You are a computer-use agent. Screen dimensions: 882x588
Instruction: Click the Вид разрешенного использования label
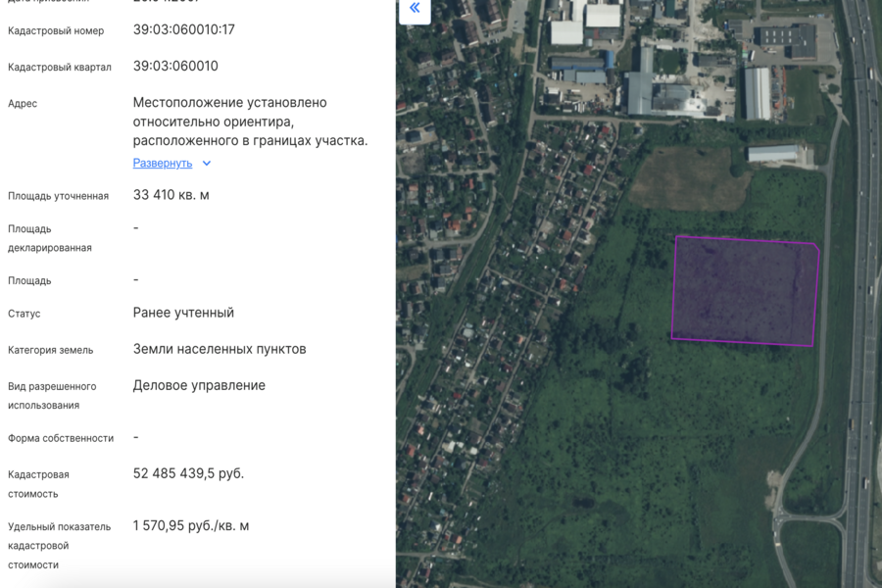52,396
